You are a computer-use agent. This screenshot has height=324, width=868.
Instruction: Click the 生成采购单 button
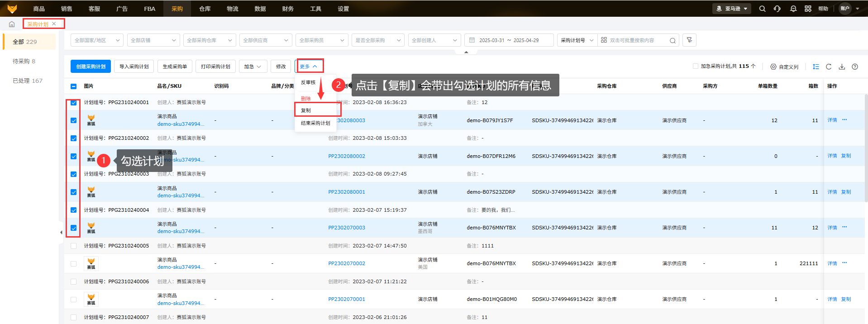pyautogui.click(x=175, y=67)
